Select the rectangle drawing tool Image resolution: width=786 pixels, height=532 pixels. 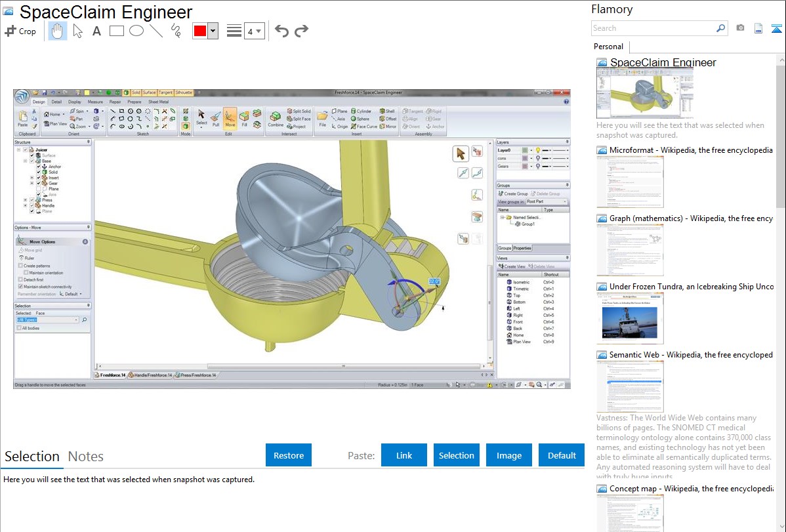click(116, 31)
